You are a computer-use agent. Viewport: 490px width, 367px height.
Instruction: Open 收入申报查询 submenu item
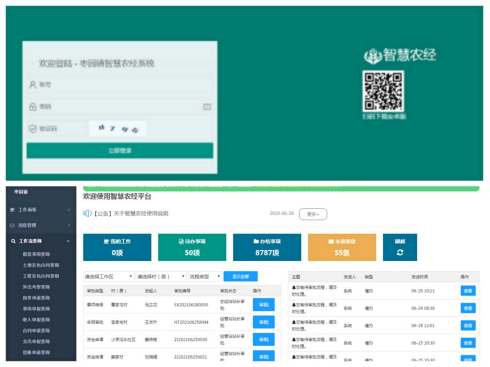click(x=36, y=320)
